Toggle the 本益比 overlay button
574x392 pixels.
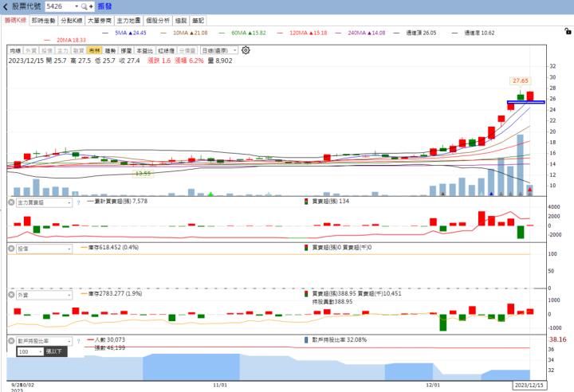click(144, 50)
